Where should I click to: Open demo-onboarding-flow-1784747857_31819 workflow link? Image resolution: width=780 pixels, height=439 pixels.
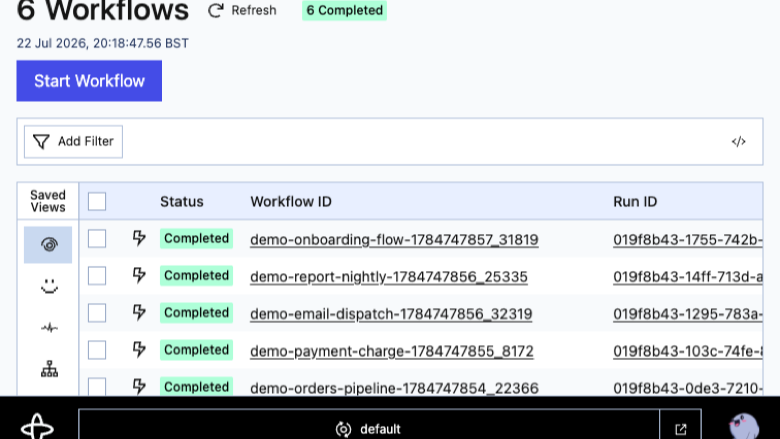(394, 240)
